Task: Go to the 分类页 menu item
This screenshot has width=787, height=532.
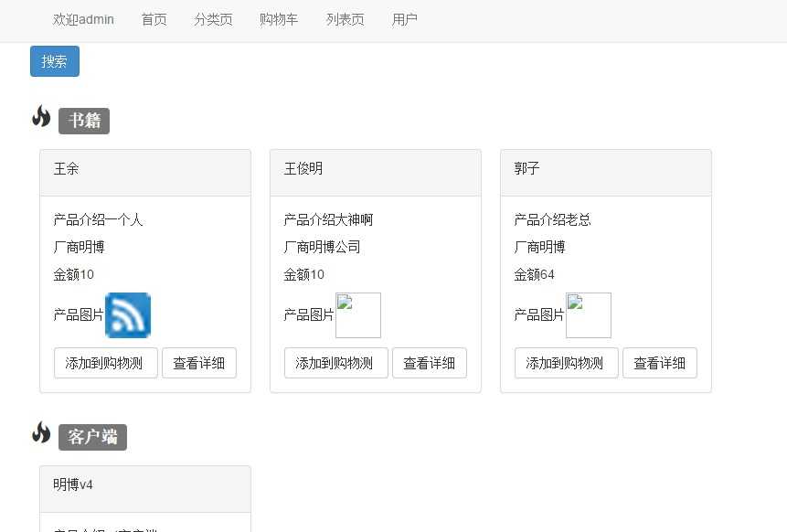Action: pyautogui.click(x=213, y=19)
